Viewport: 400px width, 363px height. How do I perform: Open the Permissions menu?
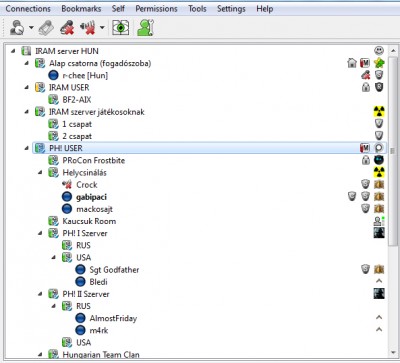pos(156,9)
